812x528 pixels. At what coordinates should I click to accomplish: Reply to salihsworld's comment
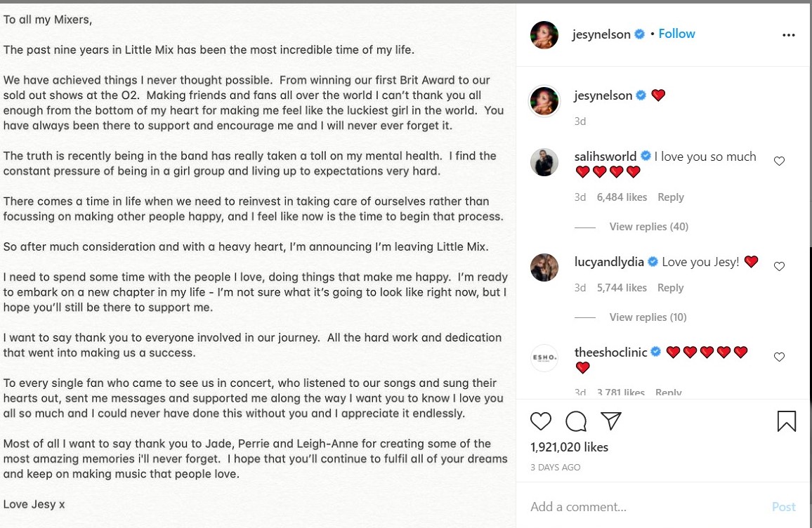point(671,197)
